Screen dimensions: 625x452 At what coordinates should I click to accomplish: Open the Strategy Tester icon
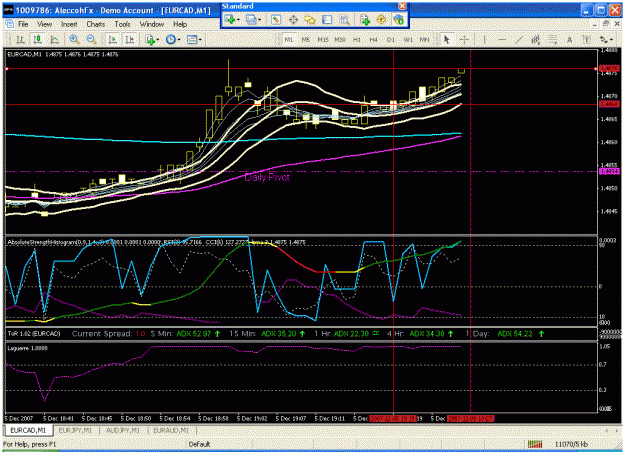(x=344, y=19)
